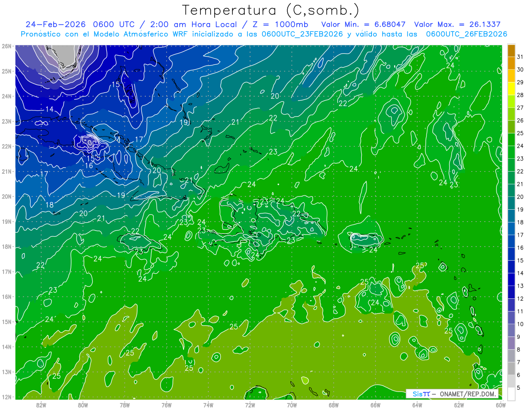Click the legend scale label "26"
The image size is (532, 411).
[520, 121]
